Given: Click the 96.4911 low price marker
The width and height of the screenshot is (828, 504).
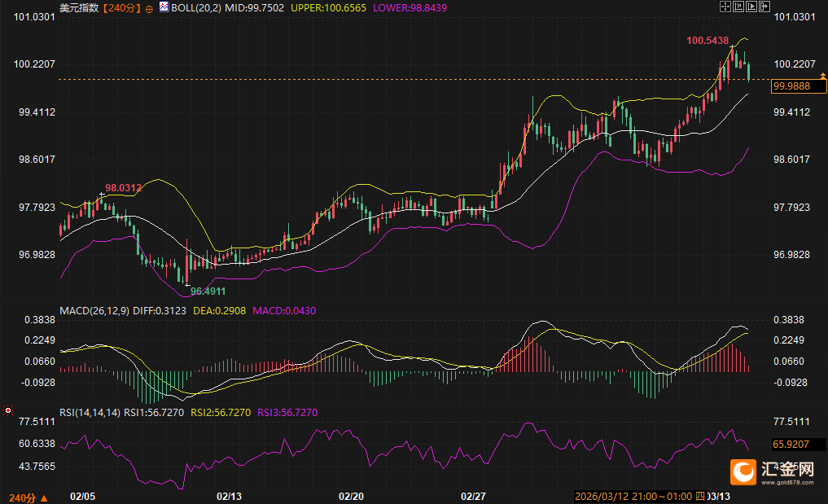Looking at the screenshot, I should (208, 291).
